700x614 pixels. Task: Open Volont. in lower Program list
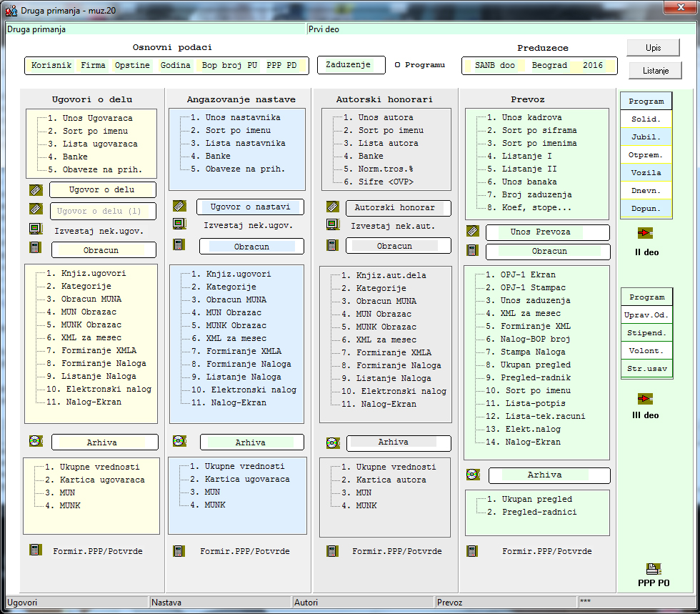646,351
